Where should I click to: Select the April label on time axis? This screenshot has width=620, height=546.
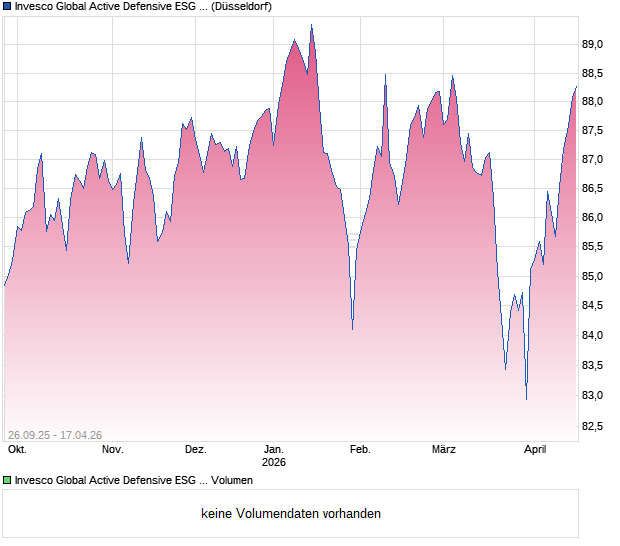(x=536, y=450)
